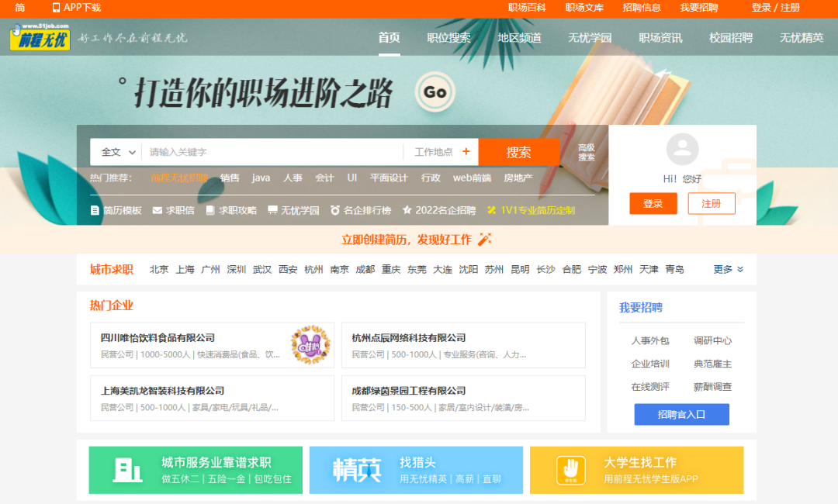The height and width of the screenshot is (504, 838).
Task: Open the 找猎头 blue banner
Action: pos(416,470)
